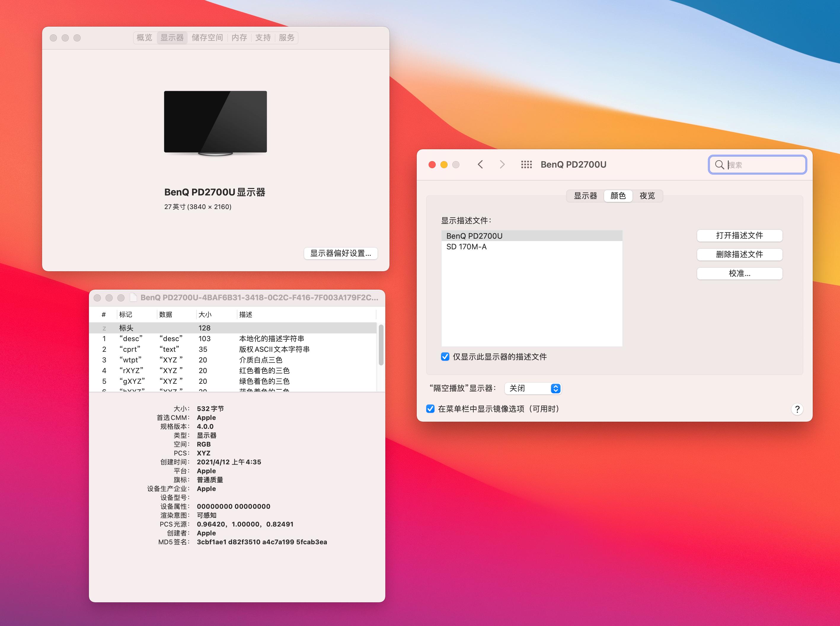Open the 储存空间 tab
Image resolution: width=840 pixels, height=626 pixels.
point(207,38)
